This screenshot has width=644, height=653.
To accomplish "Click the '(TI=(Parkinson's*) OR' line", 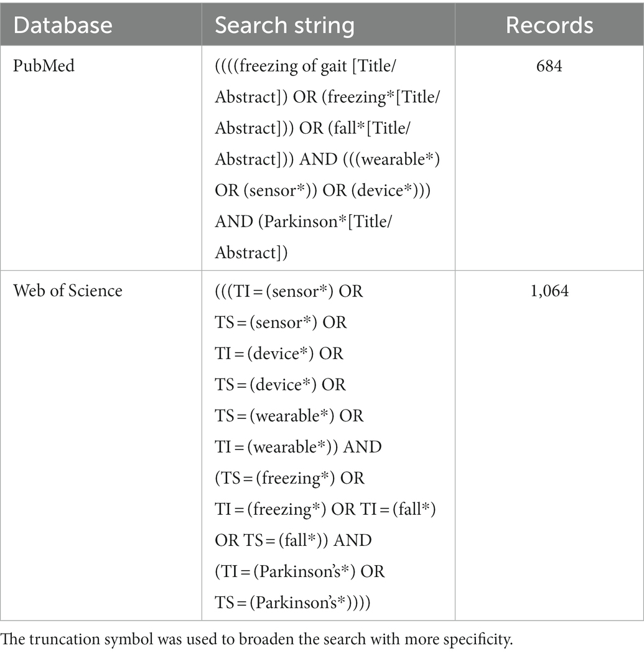I will tap(300, 571).
